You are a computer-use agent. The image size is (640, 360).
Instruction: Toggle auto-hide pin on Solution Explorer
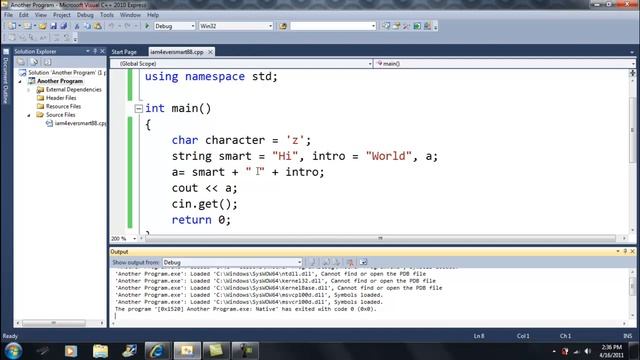point(95,51)
